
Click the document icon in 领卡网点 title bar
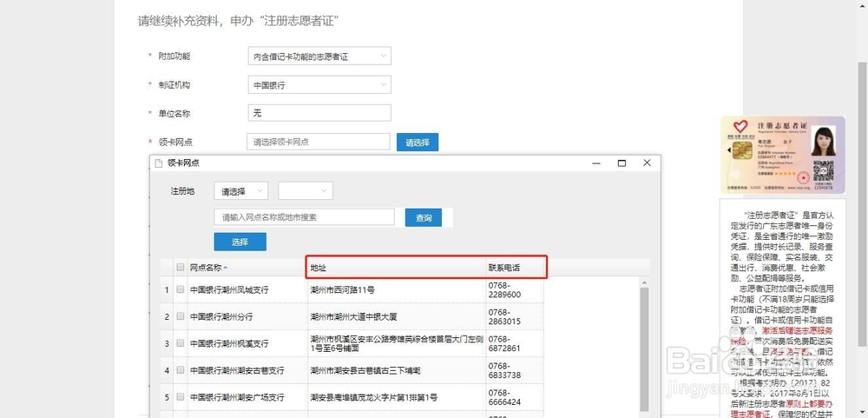click(x=158, y=163)
